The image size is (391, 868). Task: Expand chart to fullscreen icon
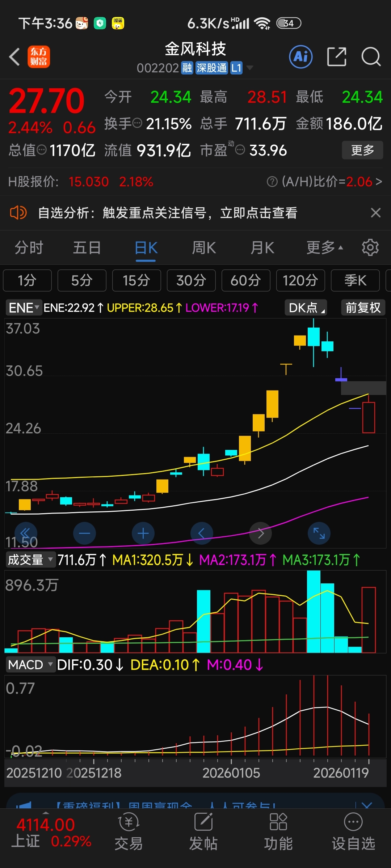pos(319,533)
